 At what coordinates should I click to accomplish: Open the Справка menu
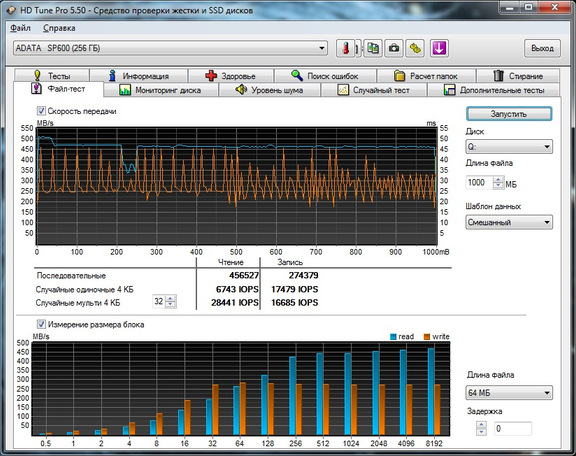[x=59, y=28]
